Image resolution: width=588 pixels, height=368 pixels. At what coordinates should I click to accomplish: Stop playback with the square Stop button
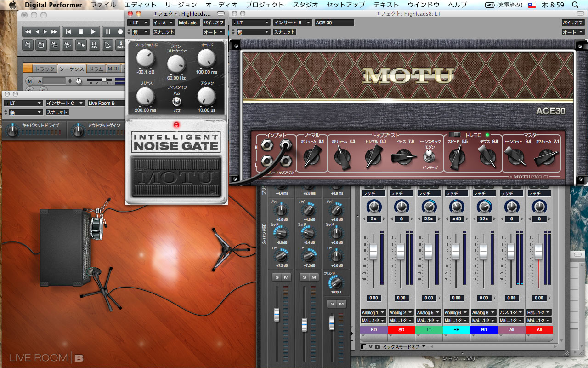[80, 32]
